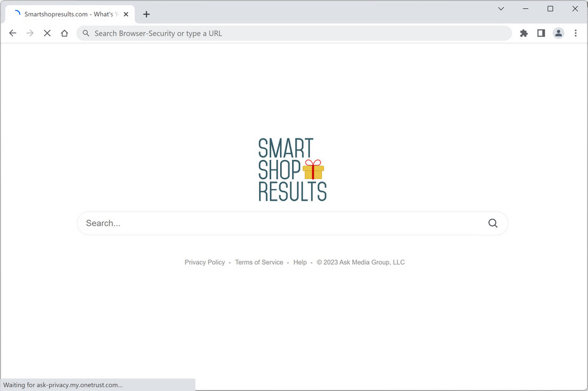Click the forward navigation arrow
This screenshot has height=391, width=588.
coord(30,33)
